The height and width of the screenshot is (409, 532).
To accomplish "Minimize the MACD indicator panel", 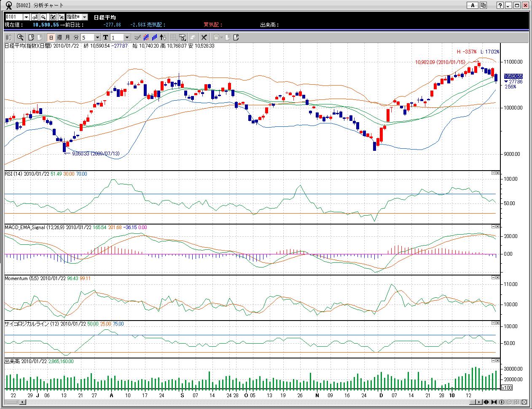I will (493, 227).
